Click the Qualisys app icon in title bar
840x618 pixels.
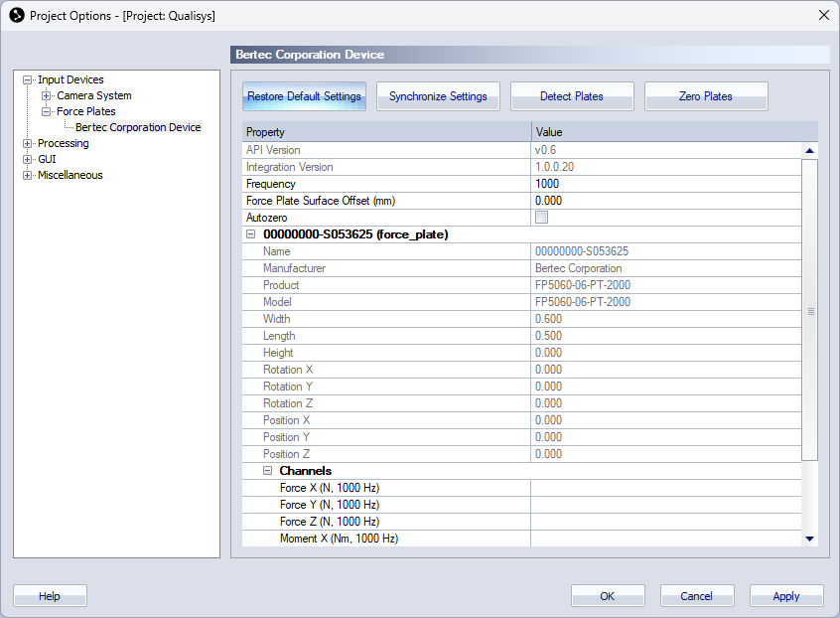(17, 16)
